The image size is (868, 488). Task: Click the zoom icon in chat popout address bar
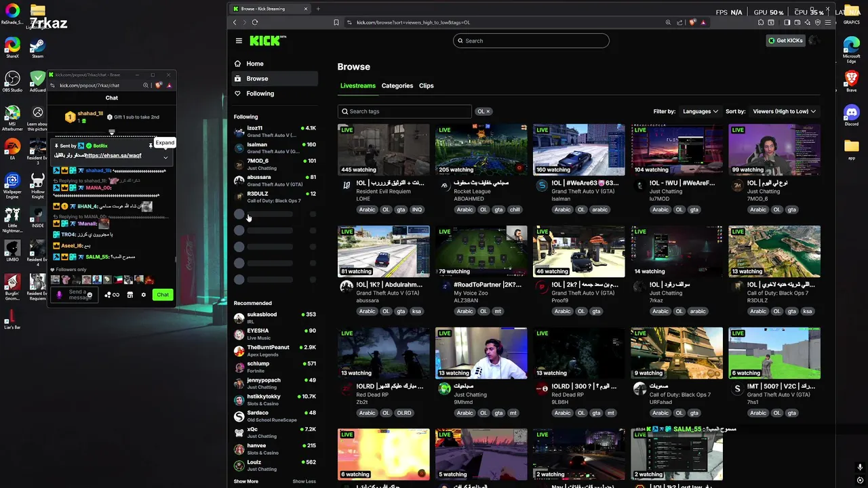146,85
